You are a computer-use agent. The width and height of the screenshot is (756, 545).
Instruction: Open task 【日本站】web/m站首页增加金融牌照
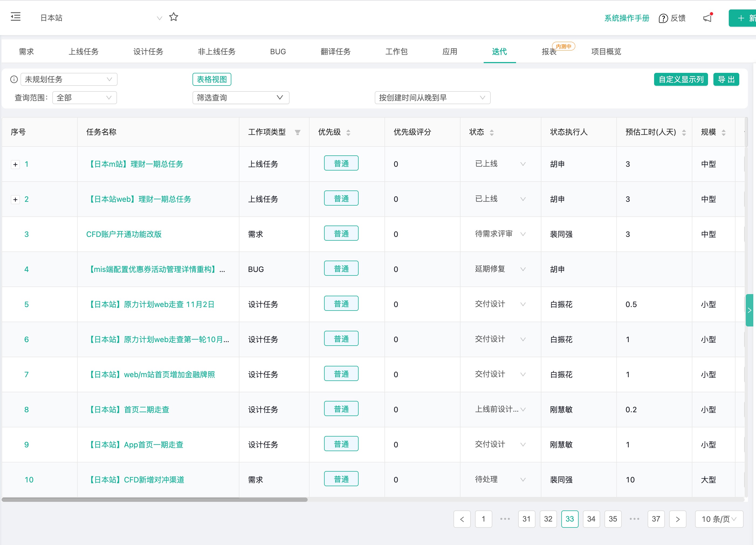click(x=151, y=374)
